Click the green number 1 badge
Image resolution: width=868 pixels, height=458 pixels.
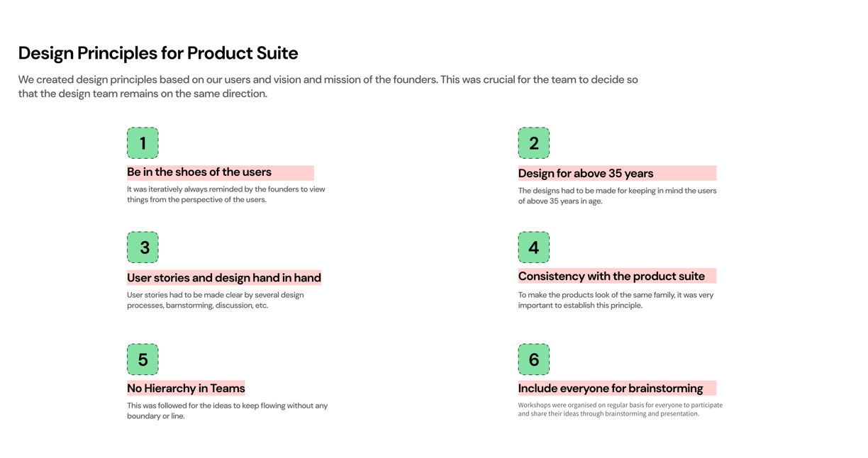[143, 143]
